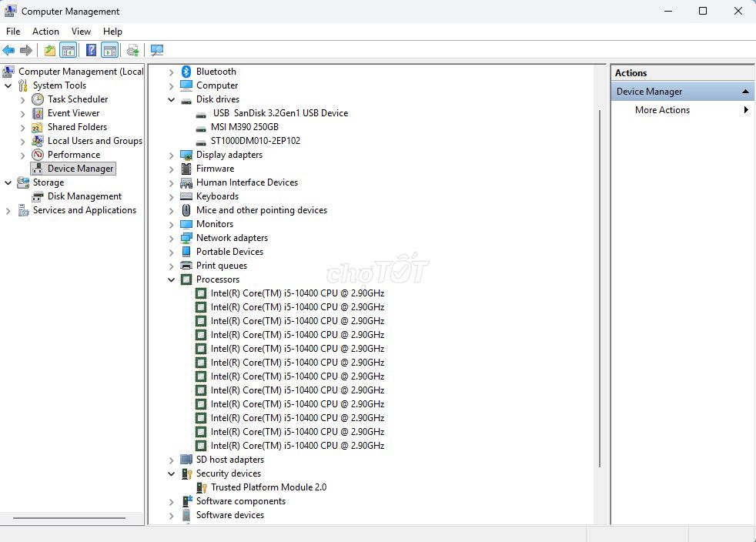Select the Bluetooth device category icon

click(x=186, y=72)
